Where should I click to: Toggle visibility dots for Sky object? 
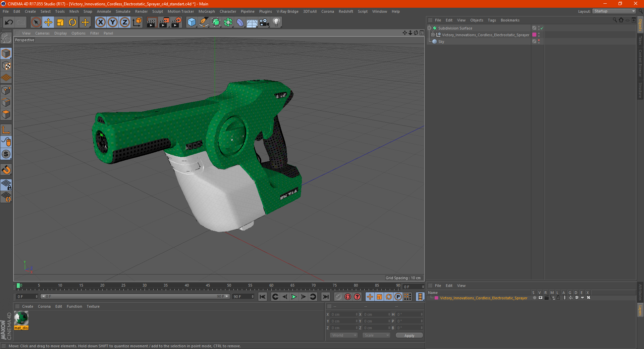[539, 41]
